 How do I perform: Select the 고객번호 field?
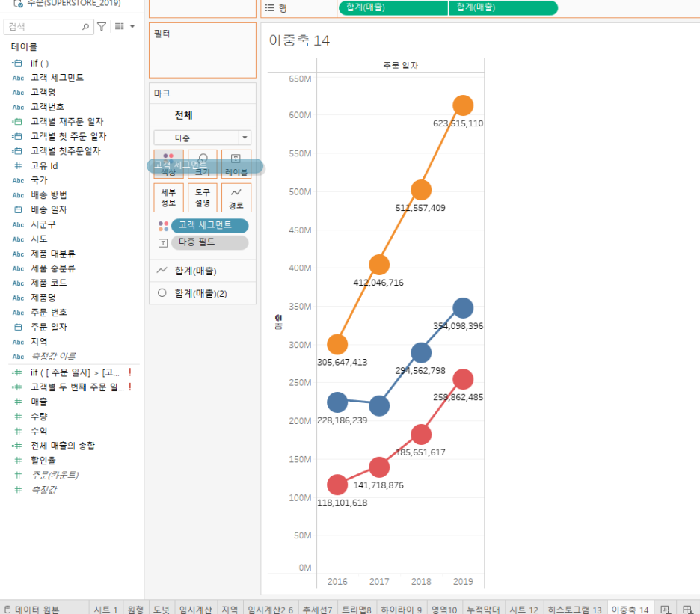tap(47, 107)
